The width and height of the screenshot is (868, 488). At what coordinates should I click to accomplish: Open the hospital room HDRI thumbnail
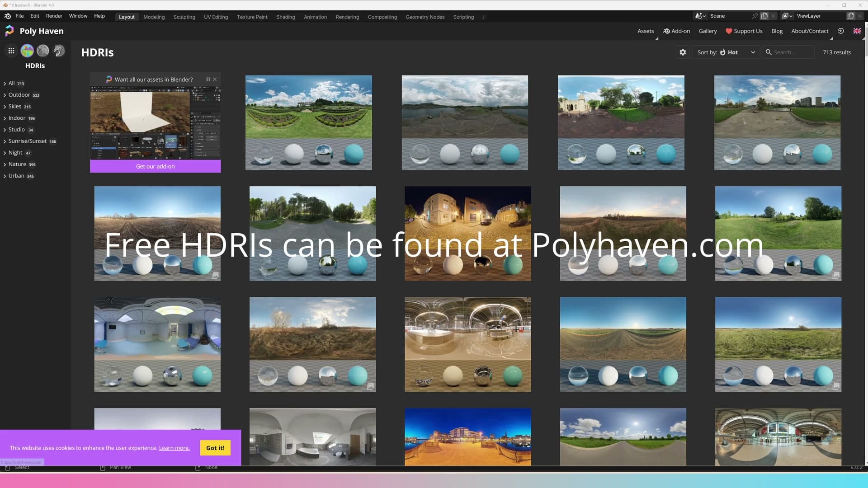coord(157,344)
